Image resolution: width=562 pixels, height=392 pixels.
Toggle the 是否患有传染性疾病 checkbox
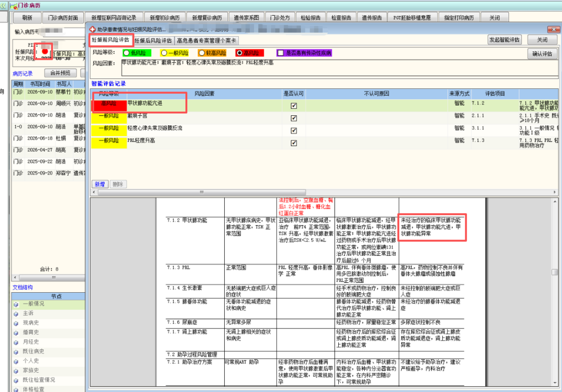[280, 53]
